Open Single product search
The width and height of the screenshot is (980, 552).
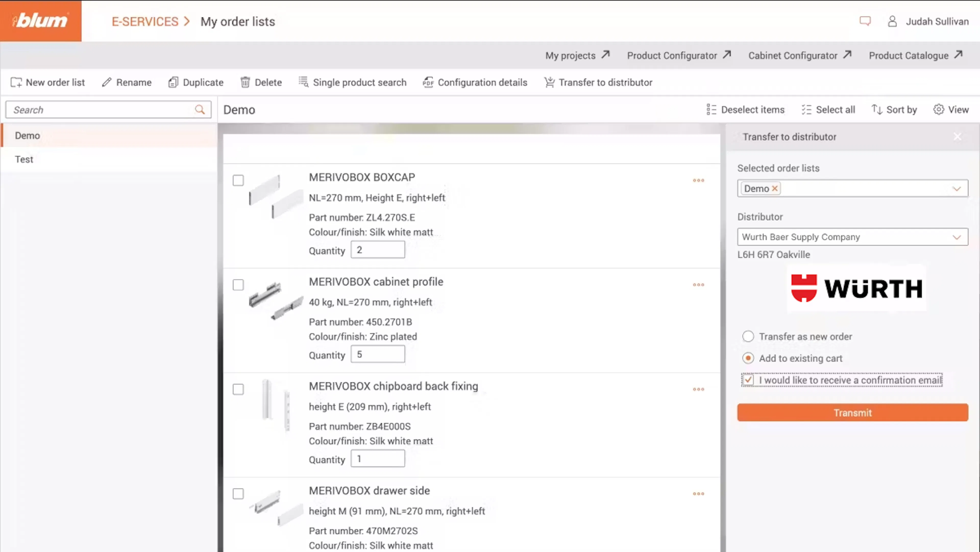pyautogui.click(x=352, y=82)
